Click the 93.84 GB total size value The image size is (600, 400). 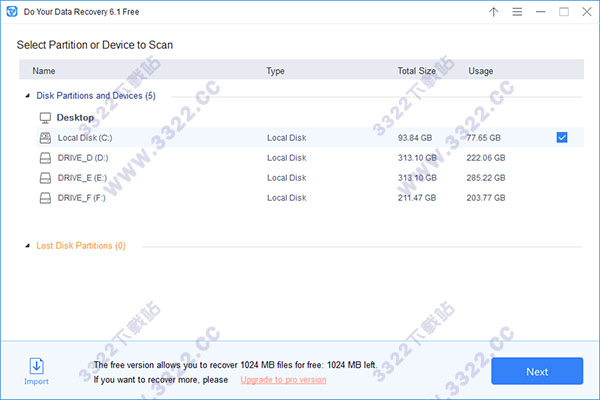(415, 138)
